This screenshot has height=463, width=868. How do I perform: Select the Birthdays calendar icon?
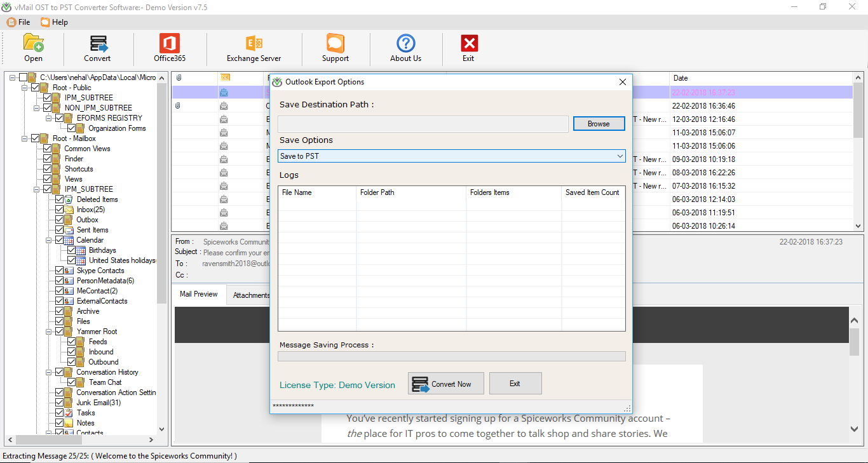click(81, 250)
